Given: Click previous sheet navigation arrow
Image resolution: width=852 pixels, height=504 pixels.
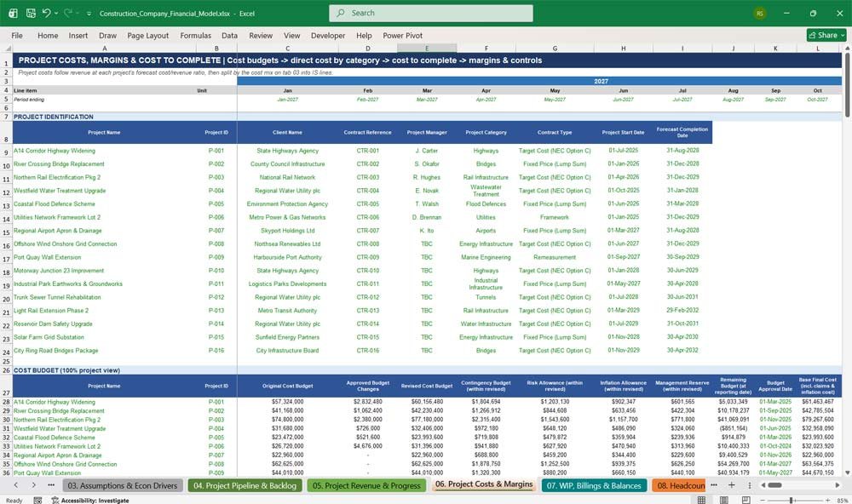Looking at the screenshot, I should tap(15, 485).
